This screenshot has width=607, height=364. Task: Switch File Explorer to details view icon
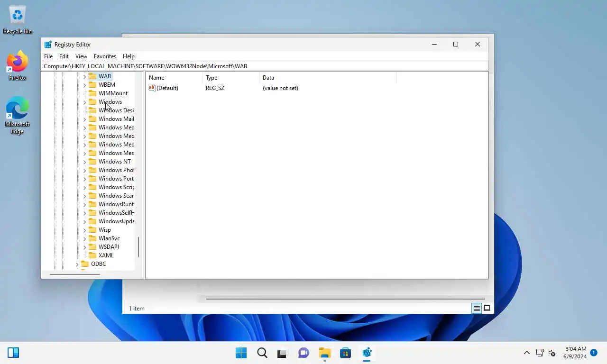tap(477, 308)
